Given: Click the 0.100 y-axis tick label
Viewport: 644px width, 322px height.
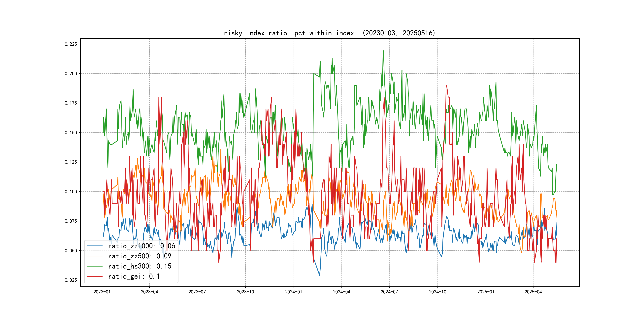Looking at the screenshot, I should coord(71,192).
